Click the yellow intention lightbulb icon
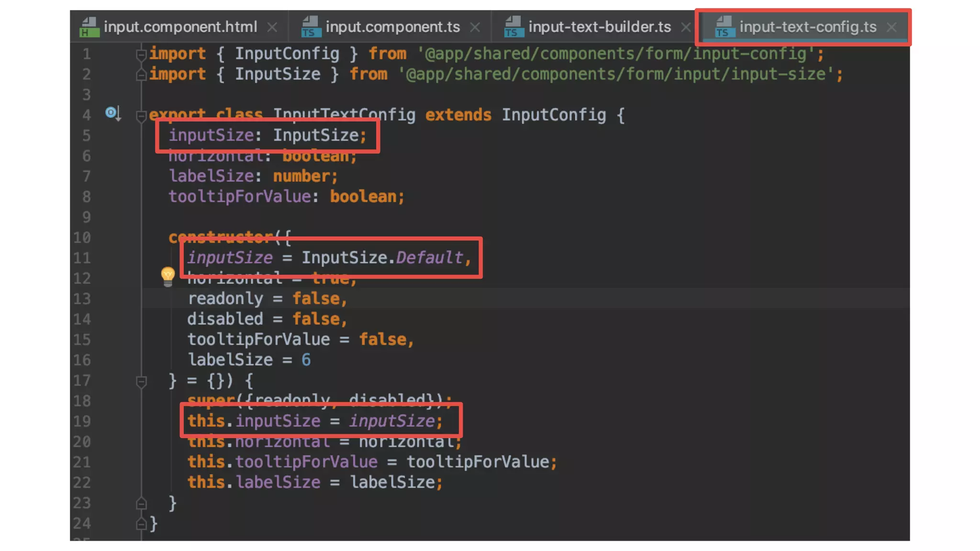This screenshot has width=980, height=551. pos(167,276)
